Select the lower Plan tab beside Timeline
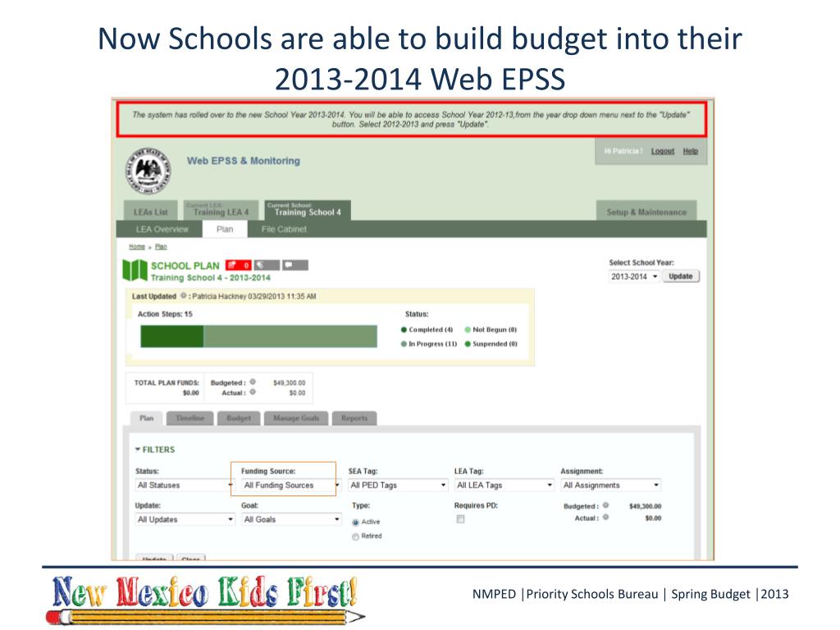Viewport: 840px width, 630px height. click(x=147, y=418)
